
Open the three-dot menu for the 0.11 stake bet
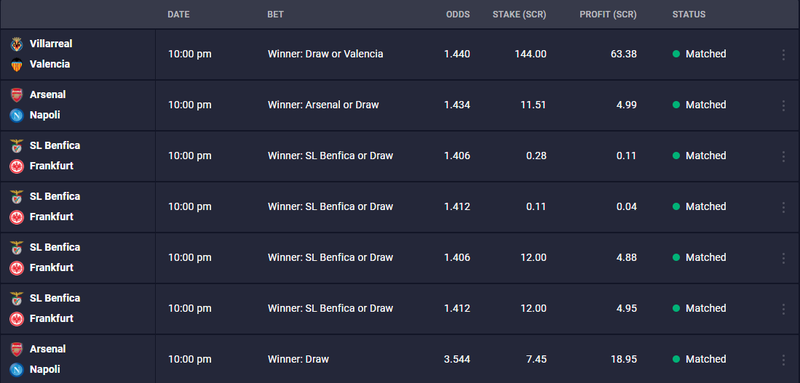click(x=784, y=207)
